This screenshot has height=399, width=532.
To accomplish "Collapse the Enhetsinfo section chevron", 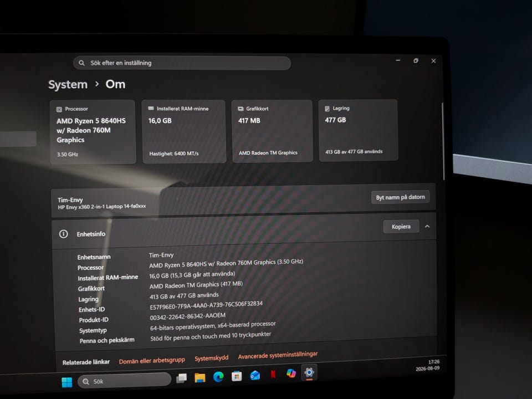I will coord(427,226).
